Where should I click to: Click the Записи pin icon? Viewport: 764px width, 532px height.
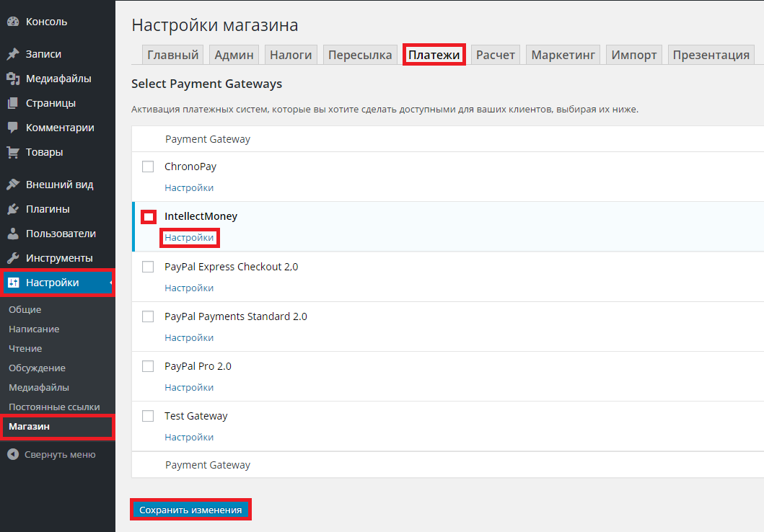tap(13, 54)
